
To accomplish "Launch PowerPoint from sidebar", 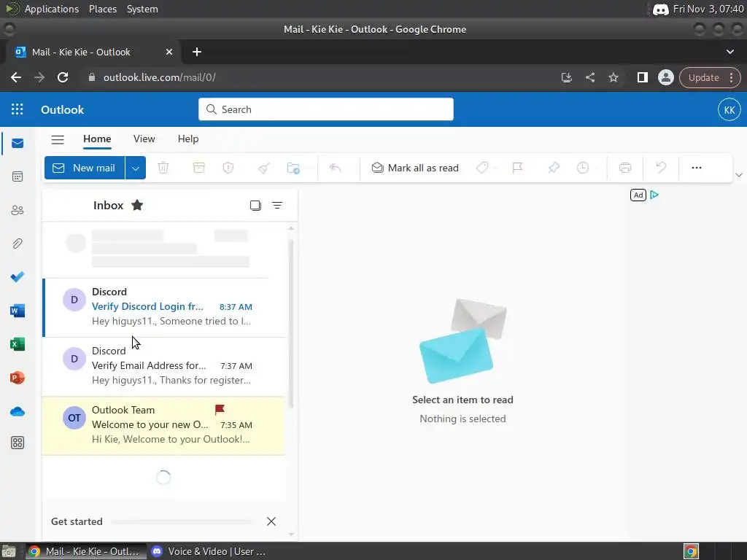I will (18, 378).
